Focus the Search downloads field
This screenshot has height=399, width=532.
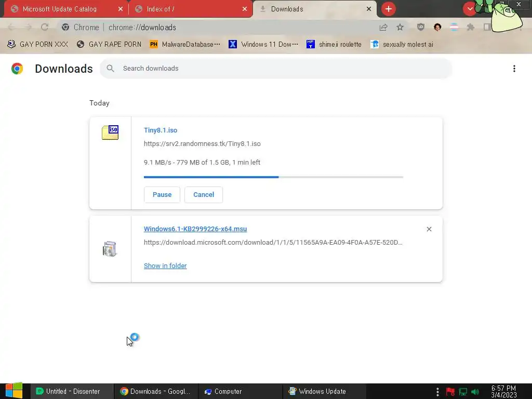[276, 69]
